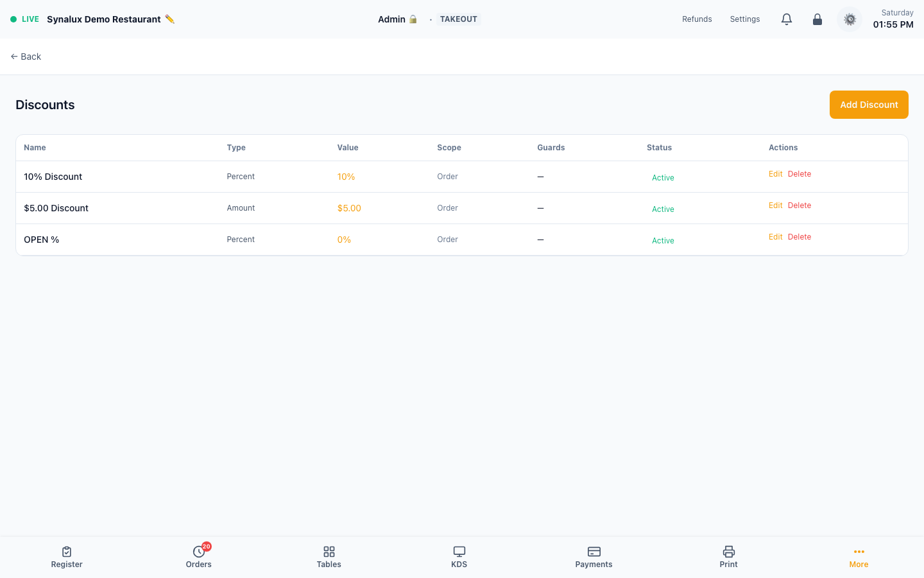The image size is (924, 578).
Task: Go to Tables view
Action: [329, 557]
